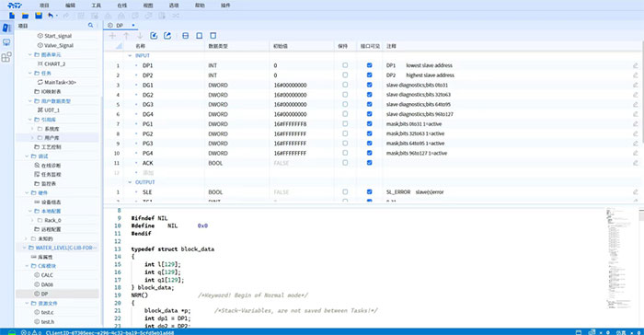This screenshot has height=335, width=644.
Task: Expand the Rack_0 tree node
Action: click(x=32, y=220)
